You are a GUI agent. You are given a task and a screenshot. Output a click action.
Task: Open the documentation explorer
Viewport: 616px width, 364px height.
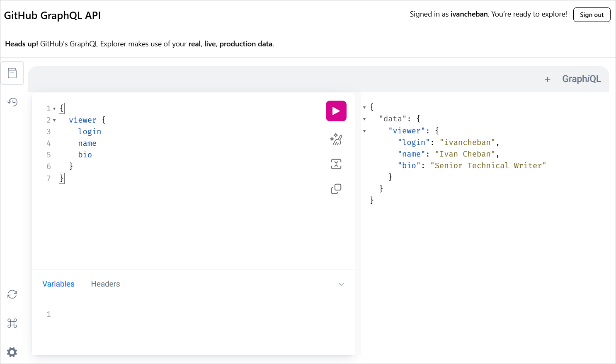coord(12,73)
